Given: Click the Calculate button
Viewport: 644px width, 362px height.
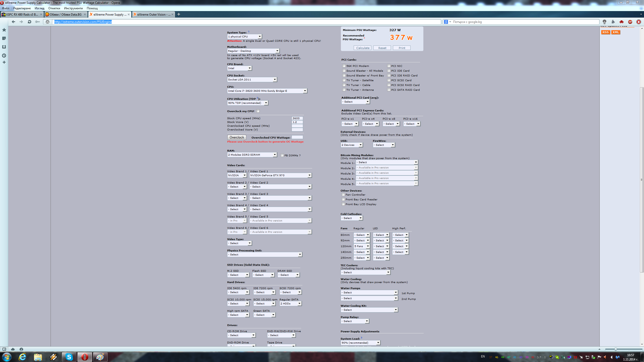Looking at the screenshot, I should (363, 48).
